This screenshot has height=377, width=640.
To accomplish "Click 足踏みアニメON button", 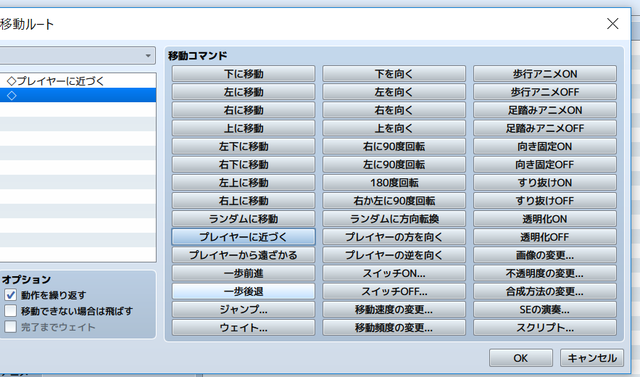I will pyautogui.click(x=544, y=110).
